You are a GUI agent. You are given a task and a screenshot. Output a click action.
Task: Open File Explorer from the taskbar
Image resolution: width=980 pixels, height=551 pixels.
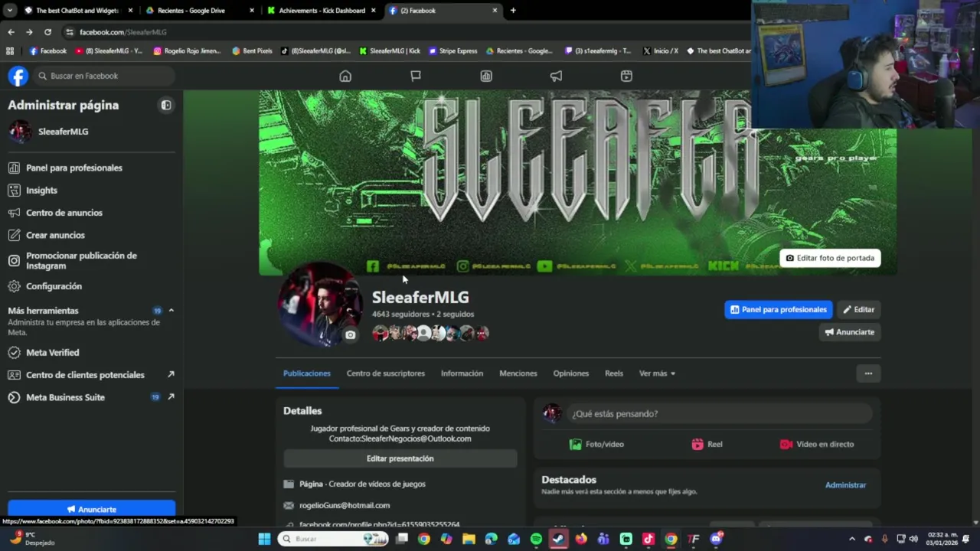pyautogui.click(x=469, y=539)
